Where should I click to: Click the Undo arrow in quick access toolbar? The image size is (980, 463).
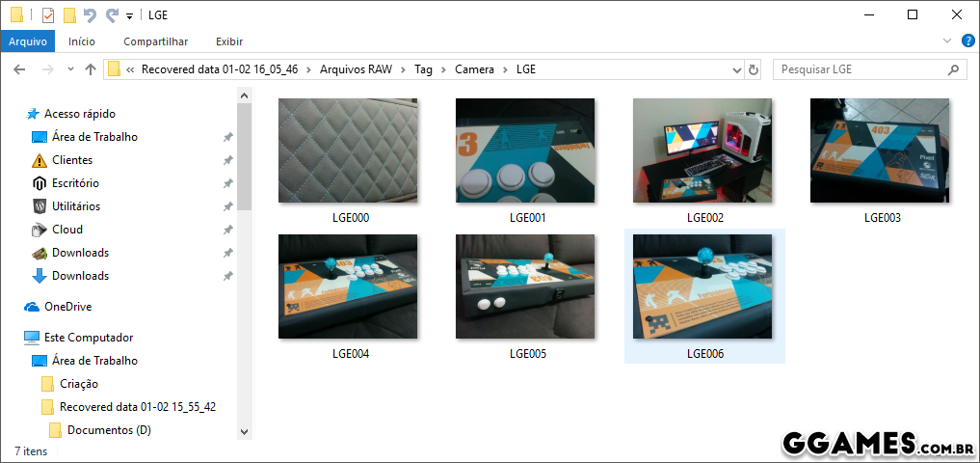click(91, 14)
